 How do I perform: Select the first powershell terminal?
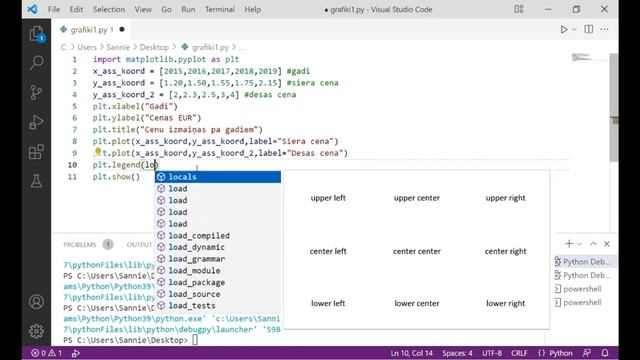583,289
